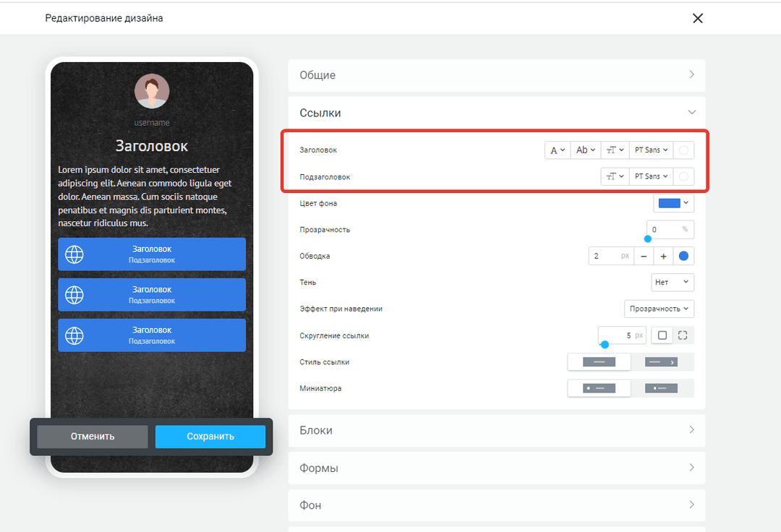The height and width of the screenshot is (532, 781).
Task: Click the Обводка width input field
Action: tap(611, 256)
